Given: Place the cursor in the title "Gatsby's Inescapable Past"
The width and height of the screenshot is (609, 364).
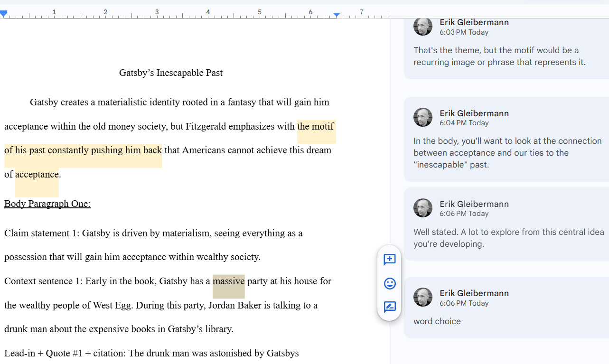Looking at the screenshot, I should [170, 73].
